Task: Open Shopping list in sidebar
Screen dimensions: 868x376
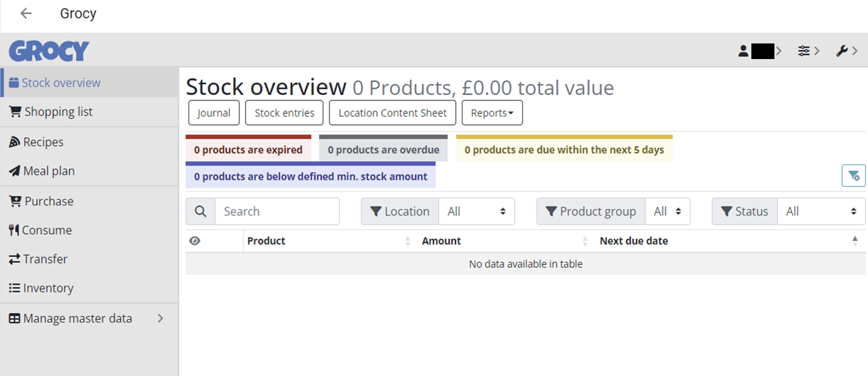Action: click(x=90, y=112)
